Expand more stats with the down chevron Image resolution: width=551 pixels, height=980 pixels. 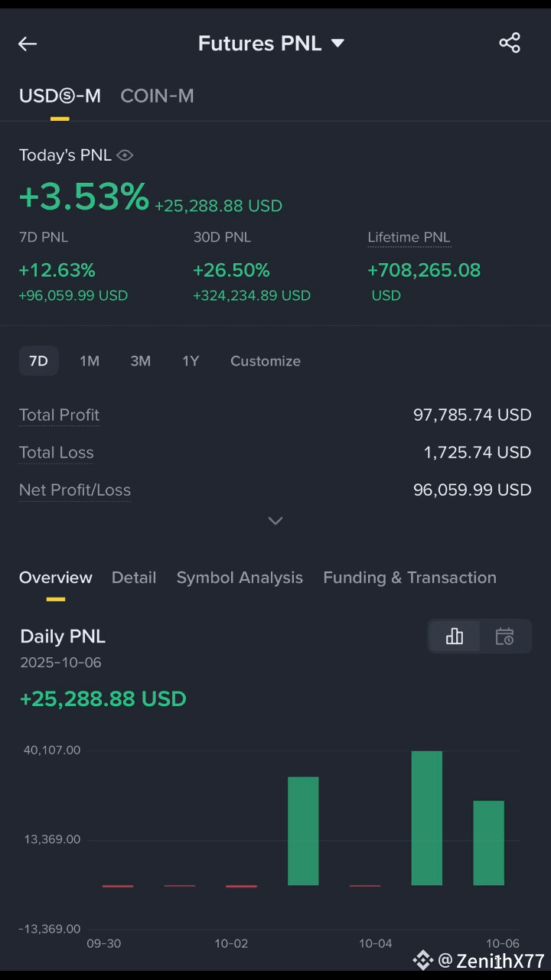tap(275, 520)
